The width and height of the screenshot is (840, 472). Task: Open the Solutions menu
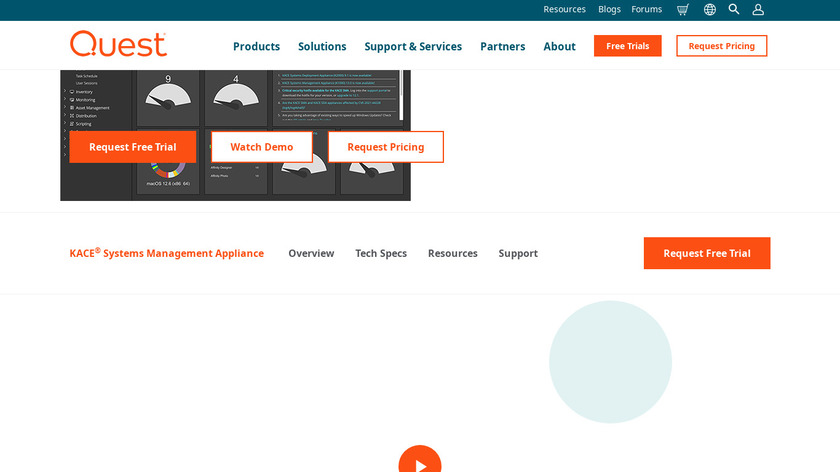click(322, 46)
